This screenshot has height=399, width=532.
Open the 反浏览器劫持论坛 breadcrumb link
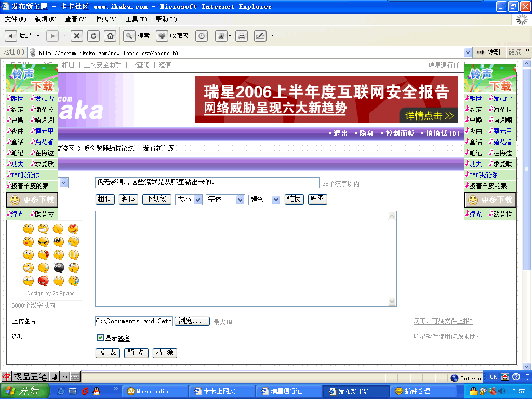click(x=109, y=148)
